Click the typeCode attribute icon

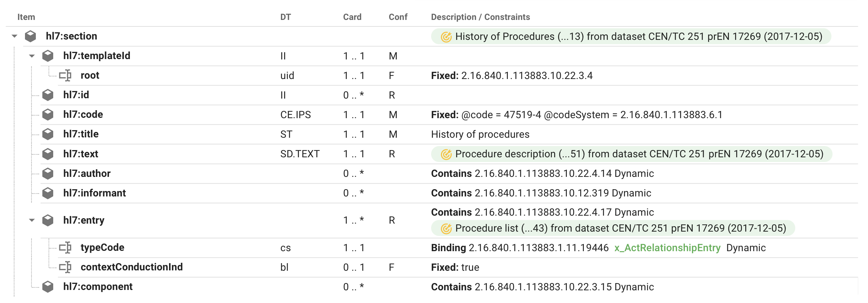click(x=65, y=248)
